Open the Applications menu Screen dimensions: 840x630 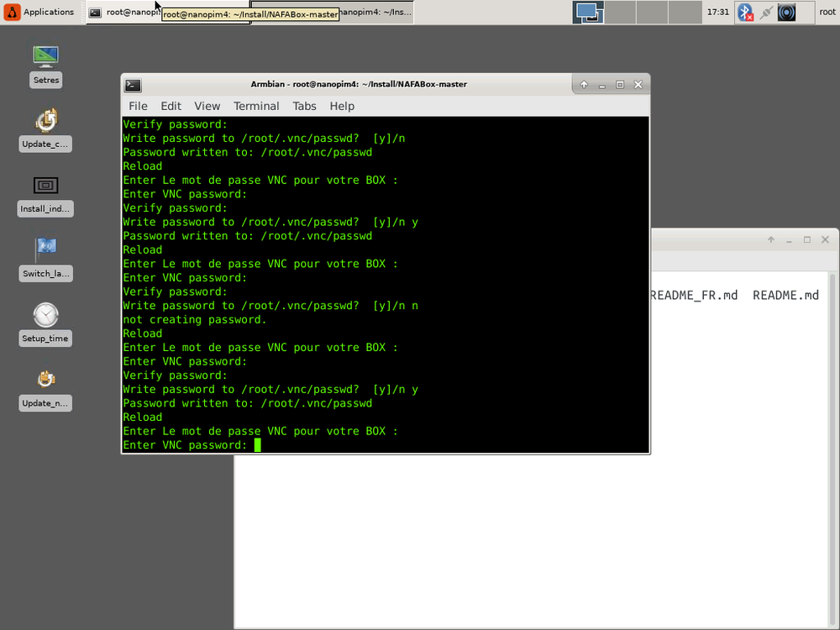[39, 12]
